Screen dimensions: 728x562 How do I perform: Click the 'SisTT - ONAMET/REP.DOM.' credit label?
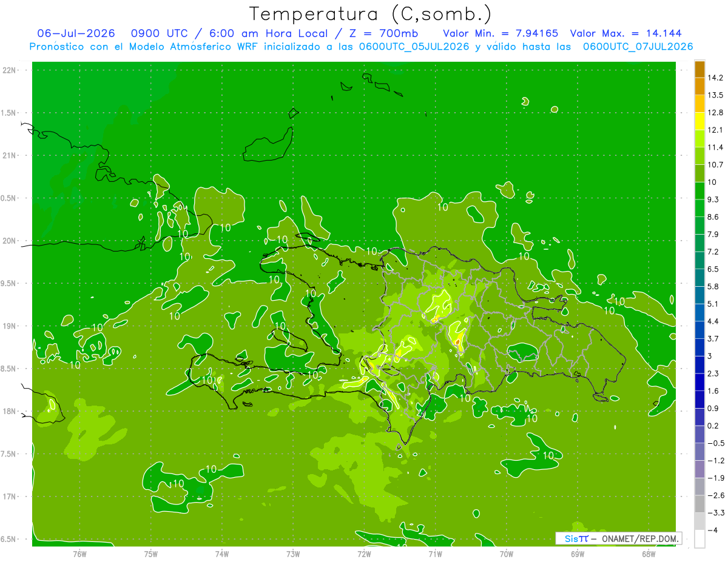[x=618, y=538]
